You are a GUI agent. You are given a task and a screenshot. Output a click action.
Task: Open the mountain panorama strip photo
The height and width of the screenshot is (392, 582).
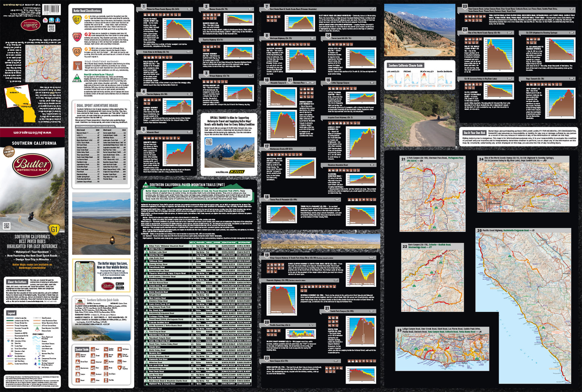(x=321, y=241)
